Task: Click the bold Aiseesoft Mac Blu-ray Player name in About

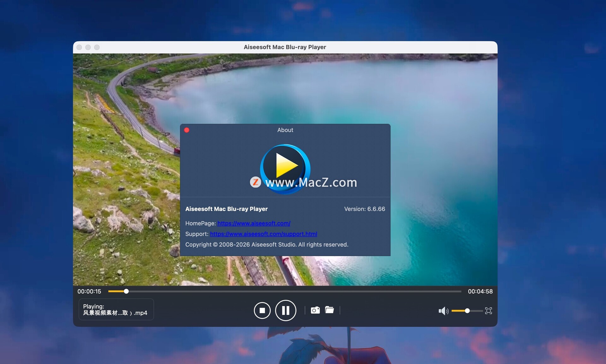Action: coord(226,209)
